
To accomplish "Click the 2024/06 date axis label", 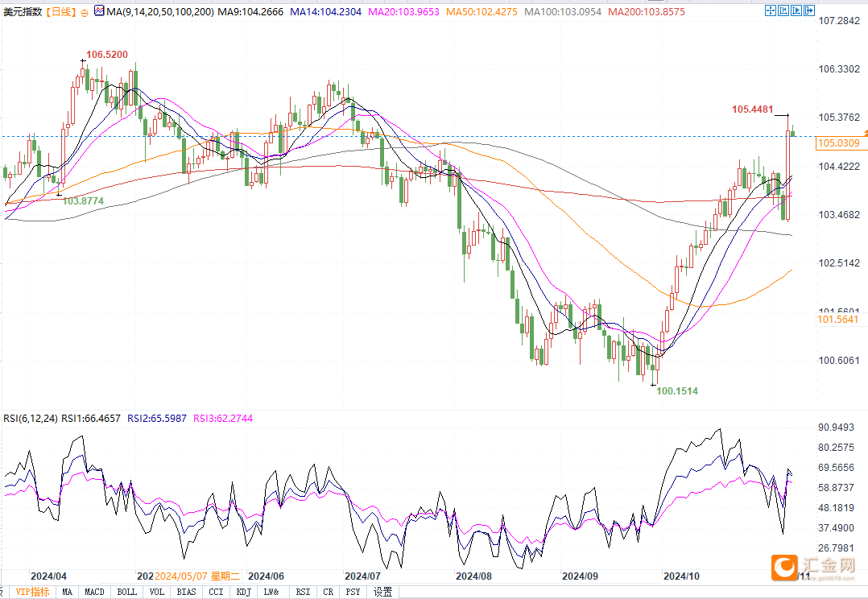I will tap(267, 576).
